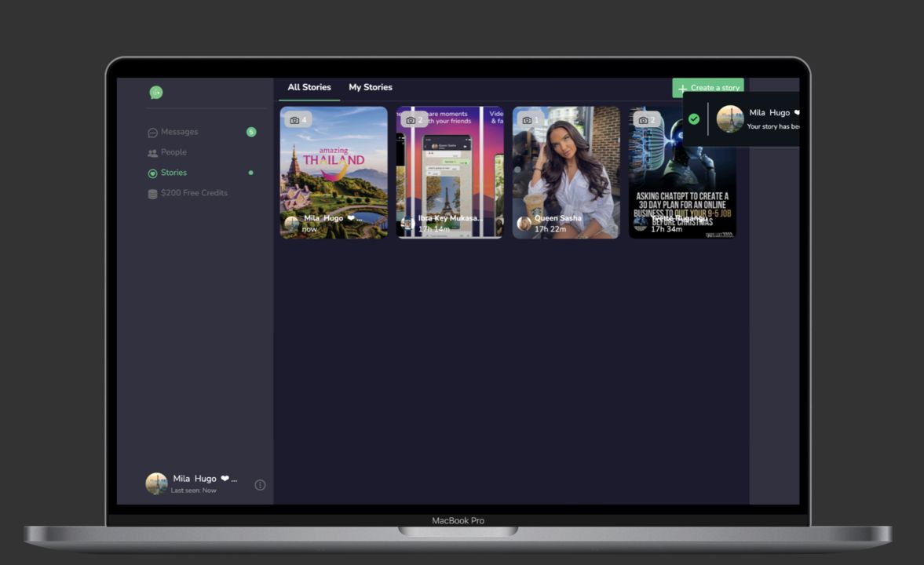Click the avatar in the story notification
This screenshot has width=924, height=565.
pyautogui.click(x=730, y=119)
